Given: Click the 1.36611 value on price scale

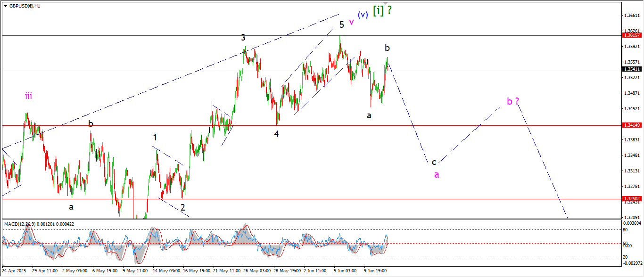Looking at the screenshot, I should coord(631,16).
